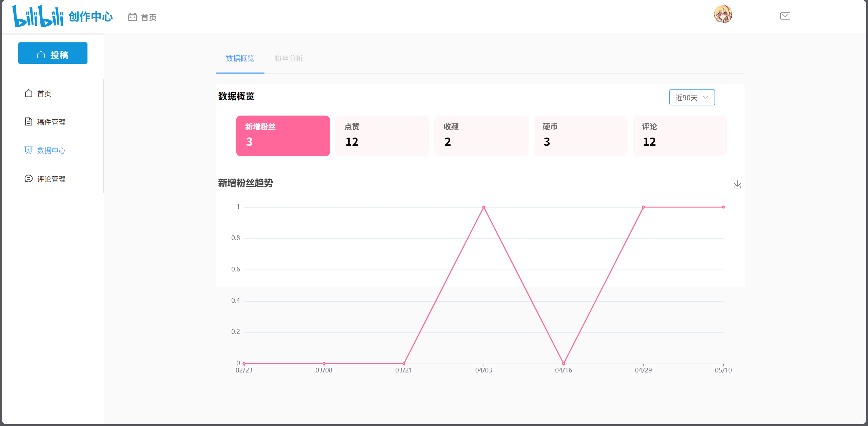The width and height of the screenshot is (868, 426).
Task: Open 评论管理 in the sidebar
Action: pyautogui.click(x=51, y=179)
